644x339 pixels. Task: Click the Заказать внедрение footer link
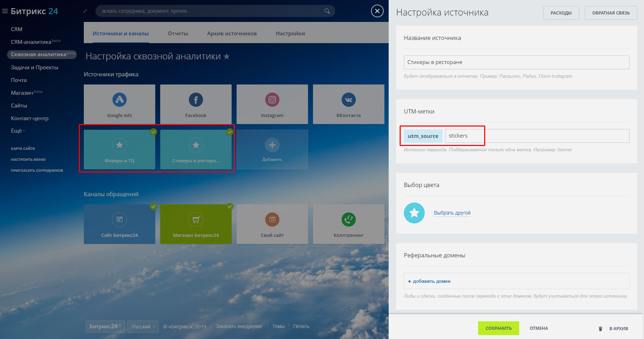239,327
